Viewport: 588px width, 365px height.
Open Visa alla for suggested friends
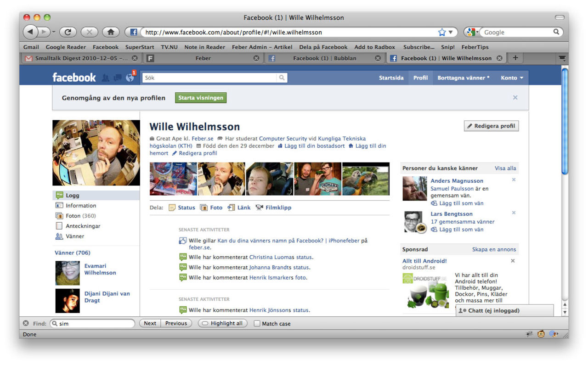pos(505,168)
